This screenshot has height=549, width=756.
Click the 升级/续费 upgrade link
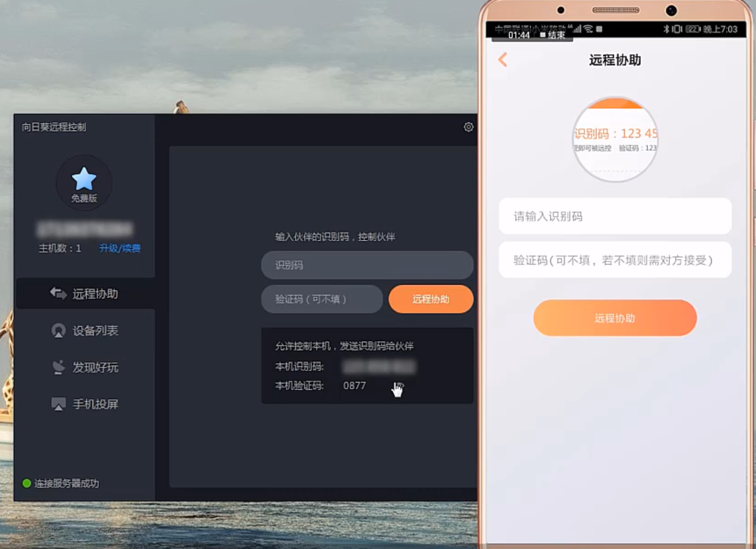[120, 248]
